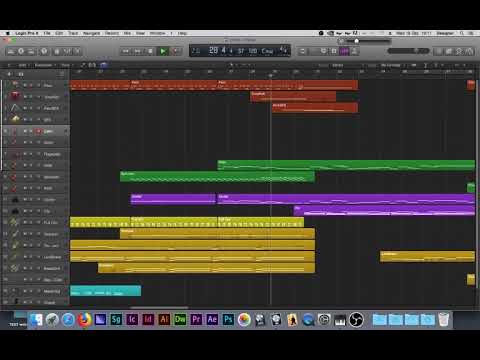Click the Rewind transport button
480x360 pixels.
126,51
